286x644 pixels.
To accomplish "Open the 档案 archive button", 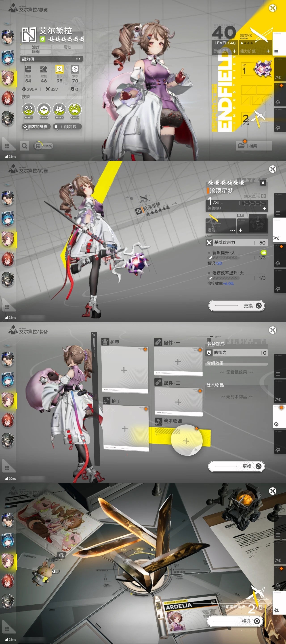I will 254,146.
